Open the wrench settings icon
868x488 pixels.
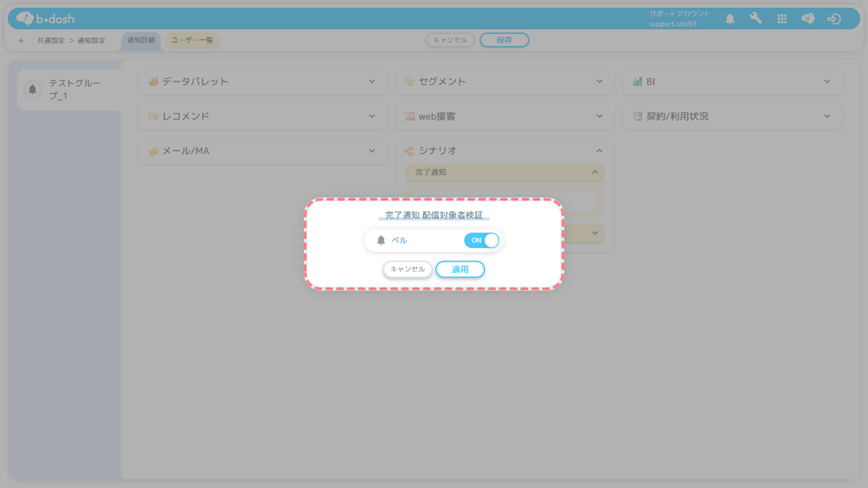click(x=755, y=19)
